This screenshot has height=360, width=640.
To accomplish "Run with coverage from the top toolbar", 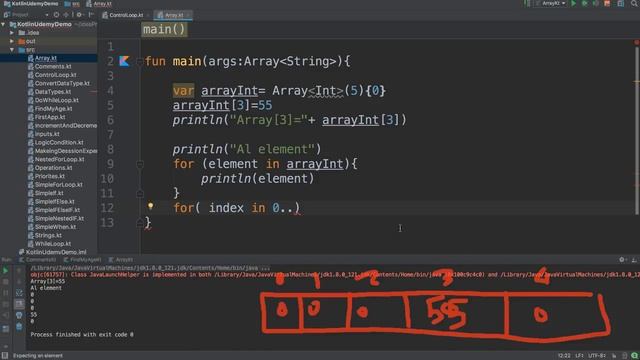I will pos(596,3).
